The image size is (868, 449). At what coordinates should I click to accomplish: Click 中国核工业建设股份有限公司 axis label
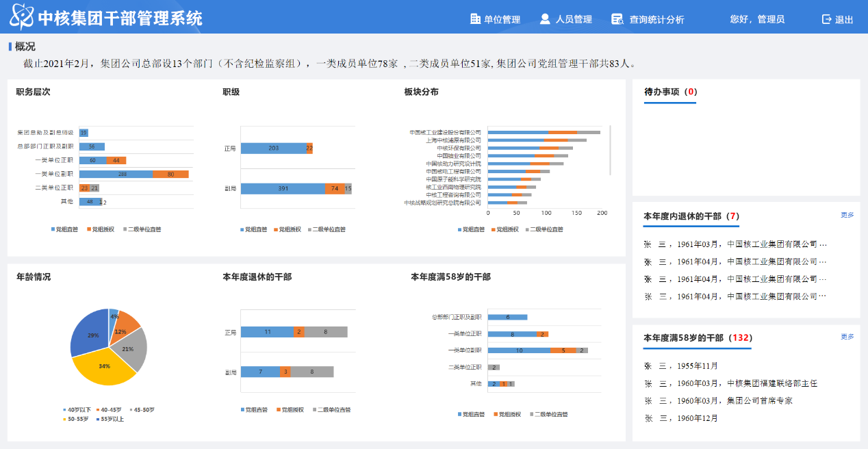click(x=445, y=132)
